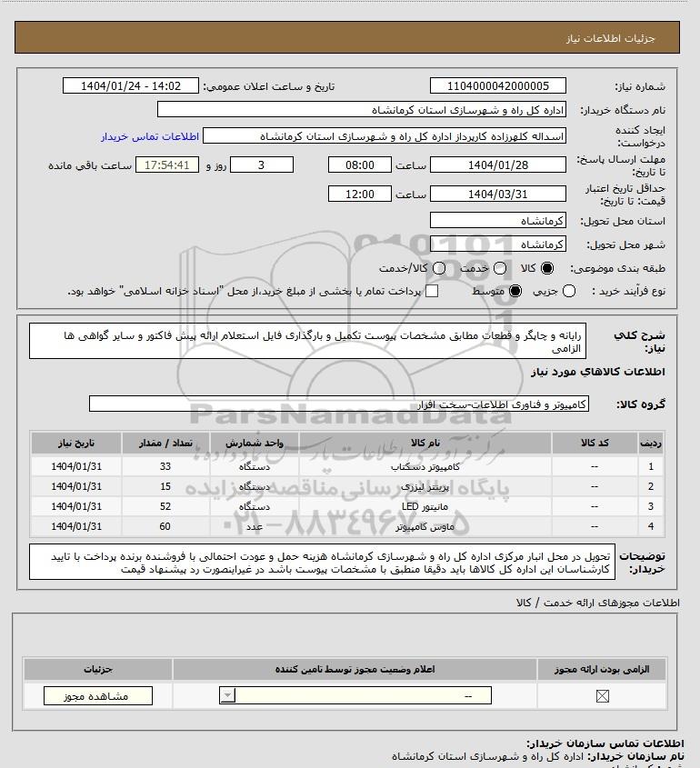Viewport: 700px width, 768px height.
Task: Click quantity 52 in the monitor row
Action: pos(165,506)
